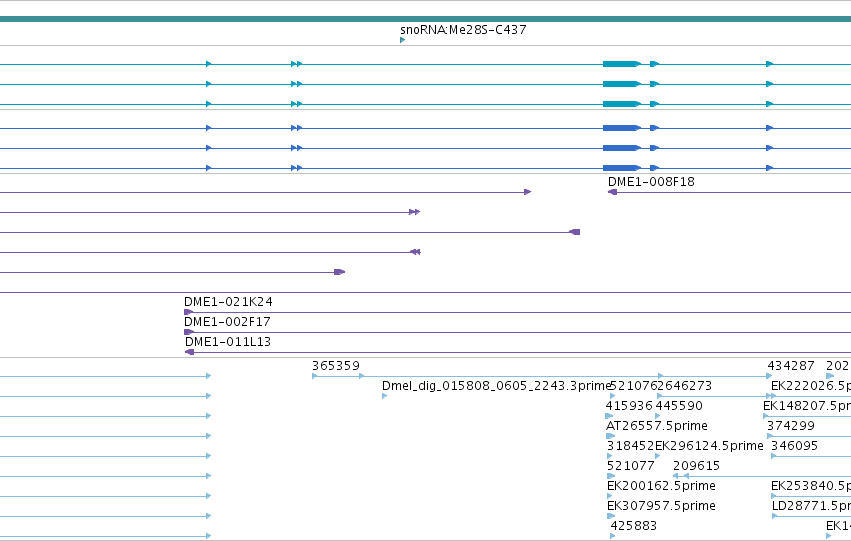Open the DME1-021K24 feature label

[x=228, y=302]
